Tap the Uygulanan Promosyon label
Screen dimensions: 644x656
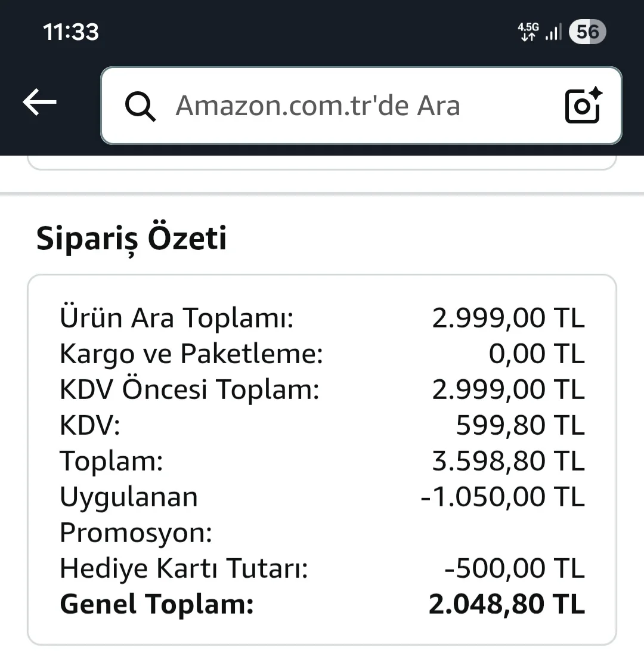pos(135,514)
